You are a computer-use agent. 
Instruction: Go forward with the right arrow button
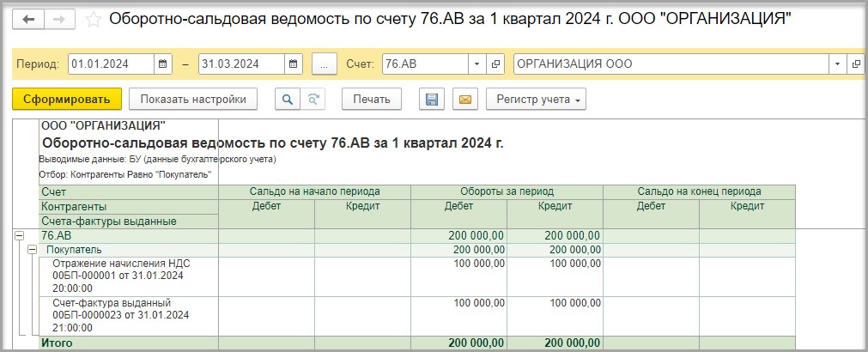[x=59, y=20]
